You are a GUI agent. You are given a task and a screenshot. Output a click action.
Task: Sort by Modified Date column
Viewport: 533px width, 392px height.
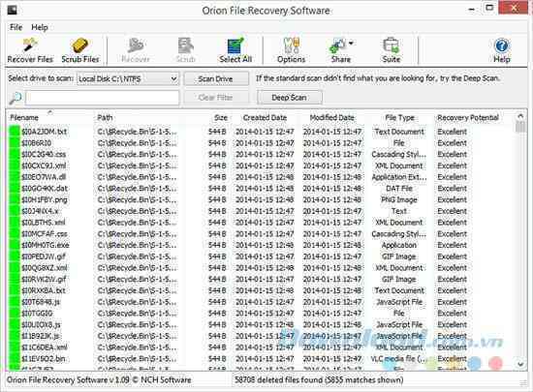point(331,118)
